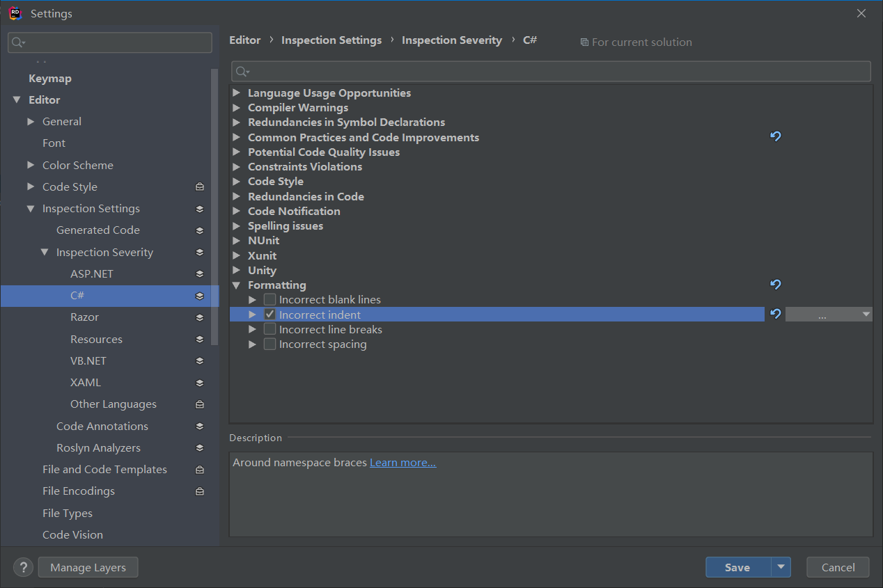Click the layers icon next to XAML
The width and height of the screenshot is (883, 588).
click(x=200, y=383)
